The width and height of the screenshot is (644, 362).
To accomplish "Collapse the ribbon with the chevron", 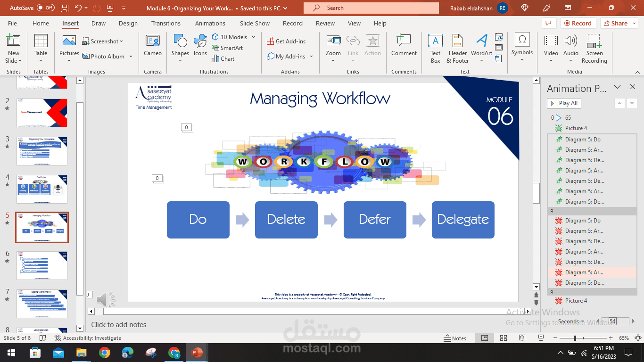I will [x=638, y=72].
